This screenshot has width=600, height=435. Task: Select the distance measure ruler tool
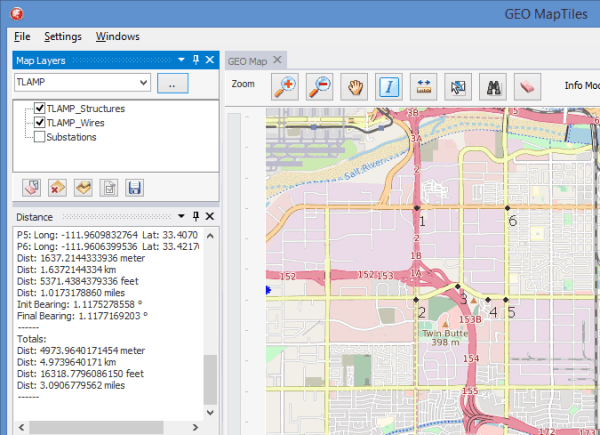[423, 86]
